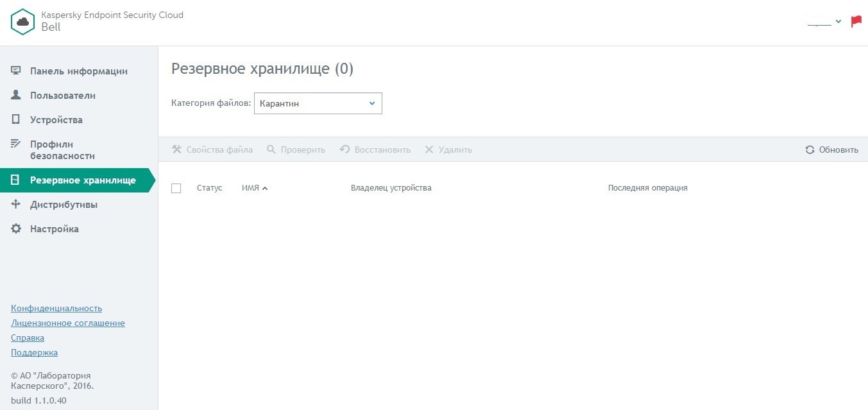The width and height of the screenshot is (868, 410).
Task: Open the Категория файлов Карантин dropdown
Action: click(x=318, y=103)
